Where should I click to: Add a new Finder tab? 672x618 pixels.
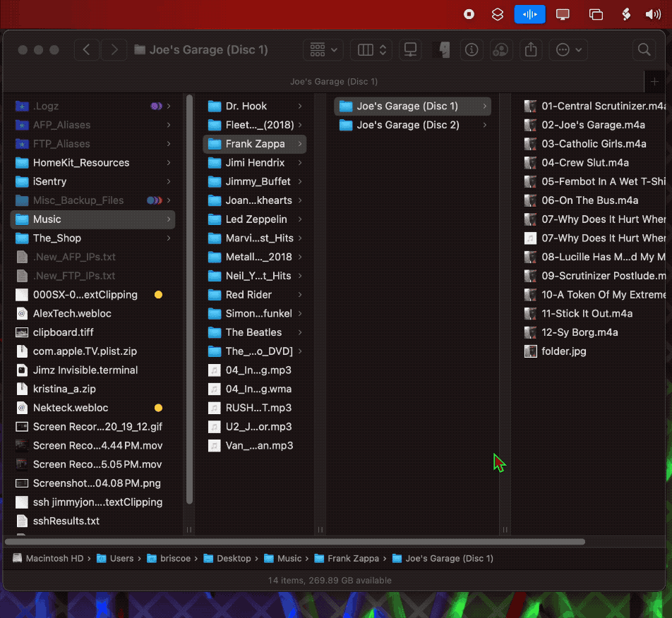pos(654,81)
